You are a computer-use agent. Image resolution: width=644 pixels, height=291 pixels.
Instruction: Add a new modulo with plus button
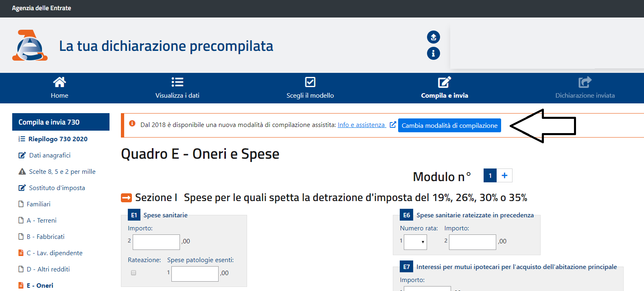point(504,175)
